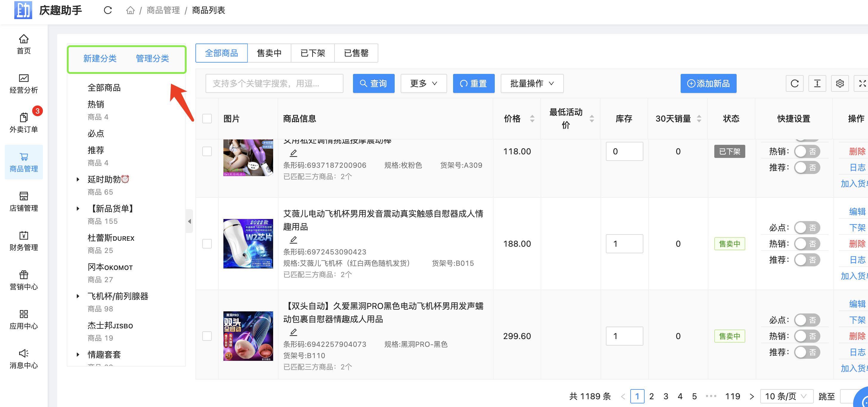Click the 管理分类 link
Image resolution: width=868 pixels, height=407 pixels.
[152, 59]
